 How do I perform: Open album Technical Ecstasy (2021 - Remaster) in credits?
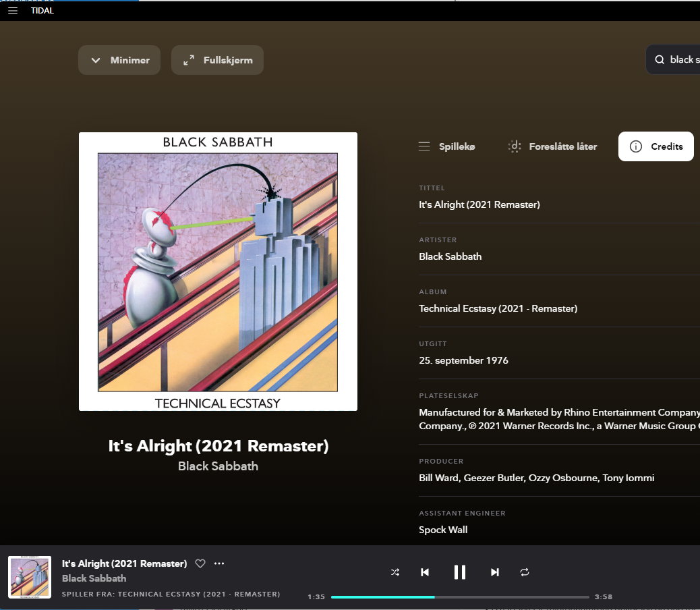(498, 308)
